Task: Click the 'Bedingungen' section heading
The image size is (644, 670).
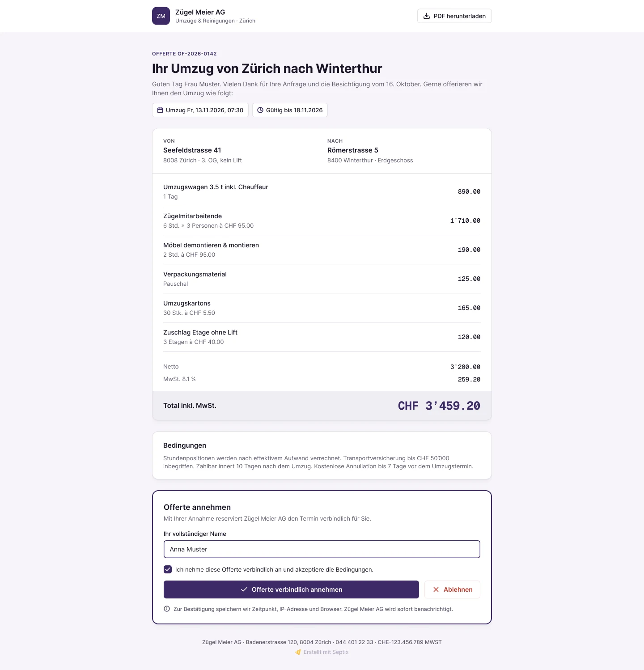Action: tap(185, 445)
